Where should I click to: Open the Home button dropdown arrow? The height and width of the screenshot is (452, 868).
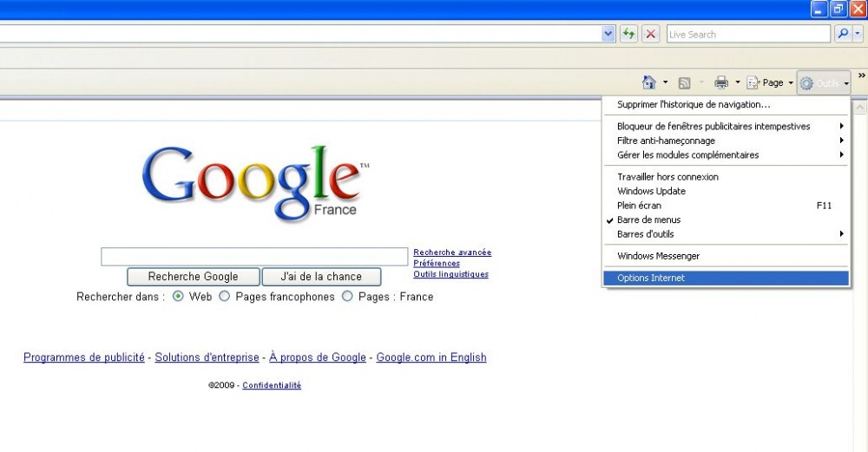666,83
